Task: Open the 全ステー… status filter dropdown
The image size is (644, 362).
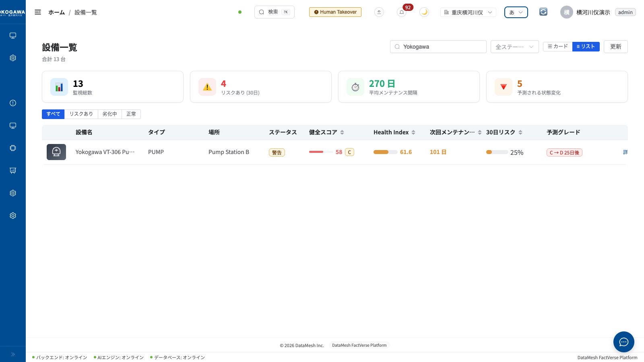Action: point(514,47)
